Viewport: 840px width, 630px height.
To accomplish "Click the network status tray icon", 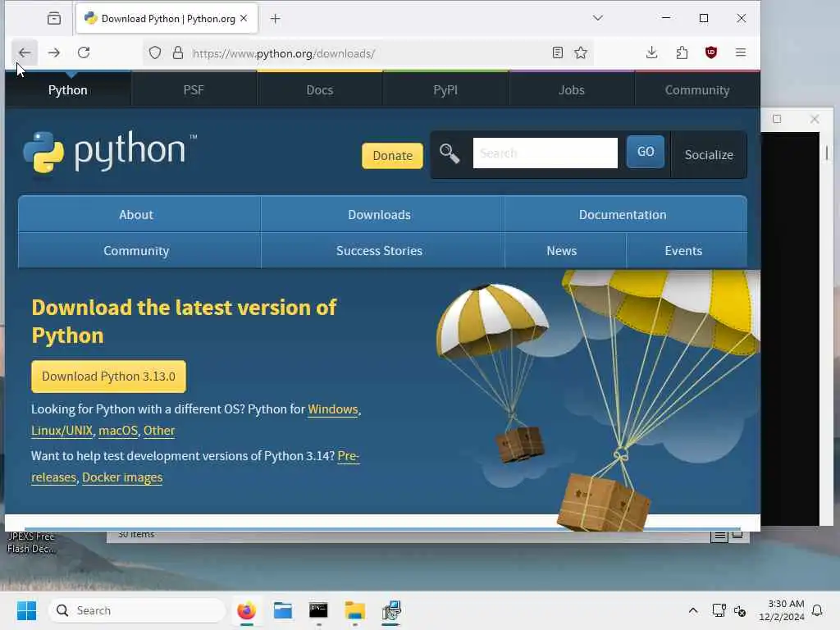I will coord(719,610).
